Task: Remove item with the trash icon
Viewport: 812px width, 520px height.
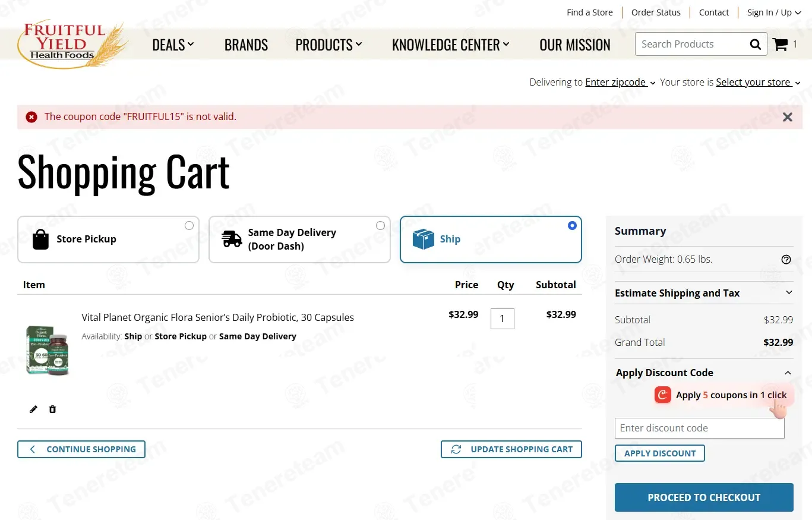Action: tap(52, 409)
